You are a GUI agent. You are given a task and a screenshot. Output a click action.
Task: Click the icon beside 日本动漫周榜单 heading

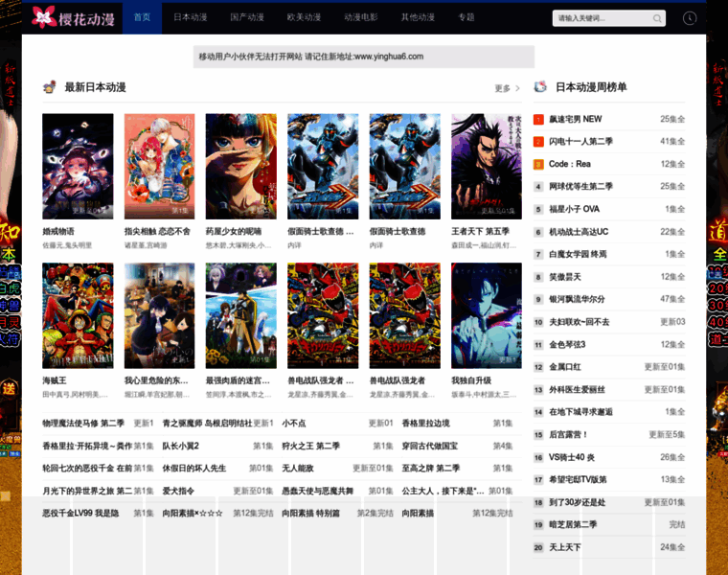point(540,87)
